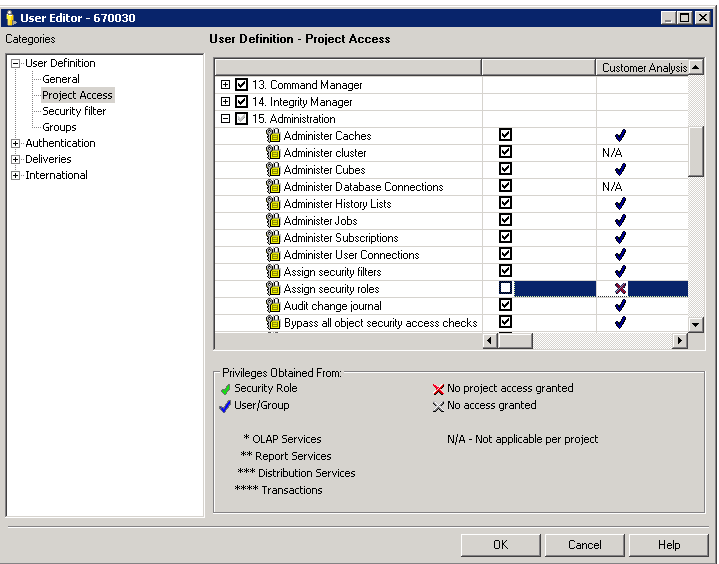Click the blue checkmark for Audit change journal
Image resolution: width=719 pixels, height=564 pixels.
pyautogui.click(x=620, y=305)
